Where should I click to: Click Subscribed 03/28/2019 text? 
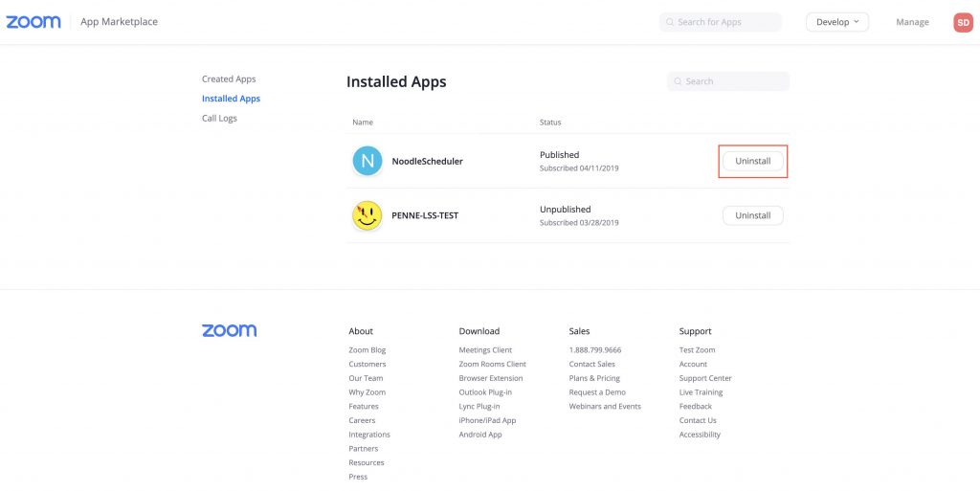(579, 223)
